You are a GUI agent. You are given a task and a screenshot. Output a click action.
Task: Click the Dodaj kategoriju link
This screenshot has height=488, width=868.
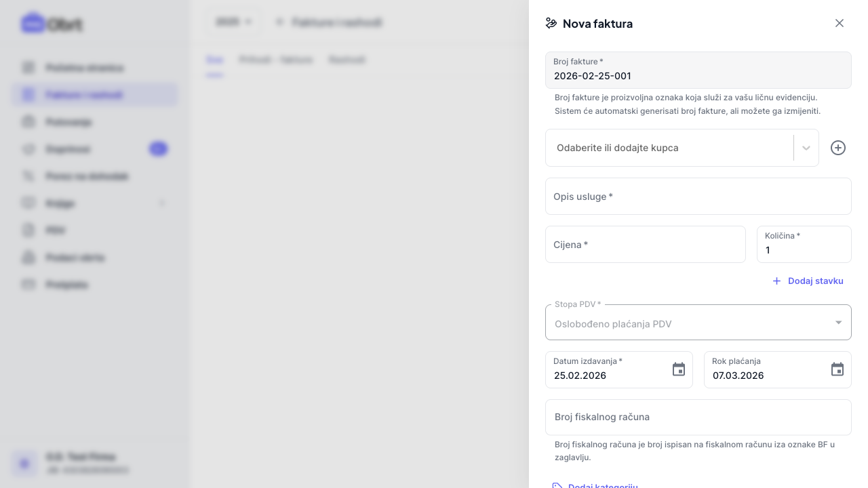[x=602, y=485]
